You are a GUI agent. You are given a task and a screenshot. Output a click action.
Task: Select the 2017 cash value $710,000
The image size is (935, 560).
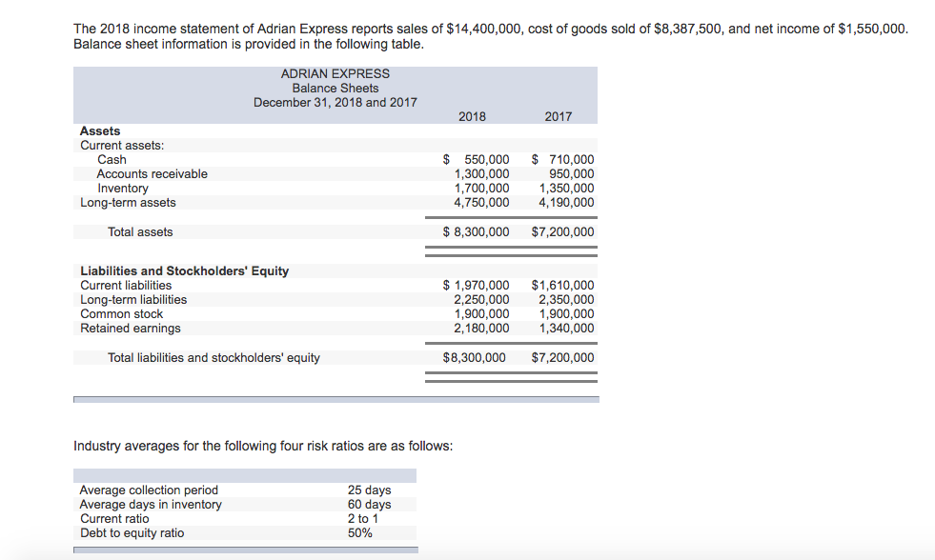click(x=563, y=160)
